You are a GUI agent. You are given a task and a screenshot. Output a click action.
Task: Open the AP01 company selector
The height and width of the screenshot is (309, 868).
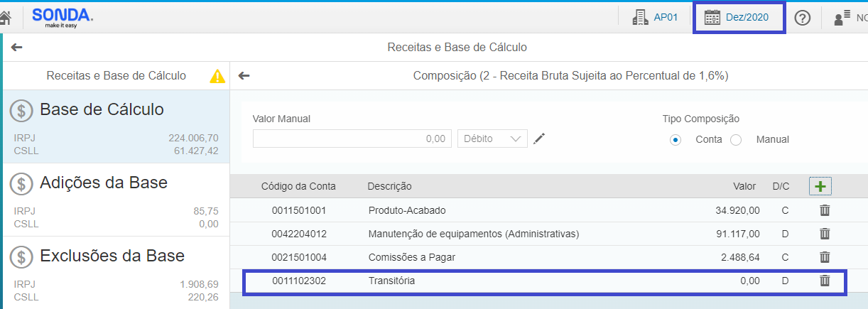[x=654, y=18]
